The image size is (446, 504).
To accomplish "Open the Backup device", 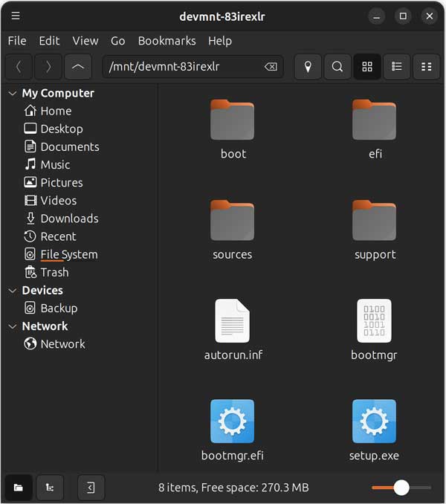I will point(51,308).
